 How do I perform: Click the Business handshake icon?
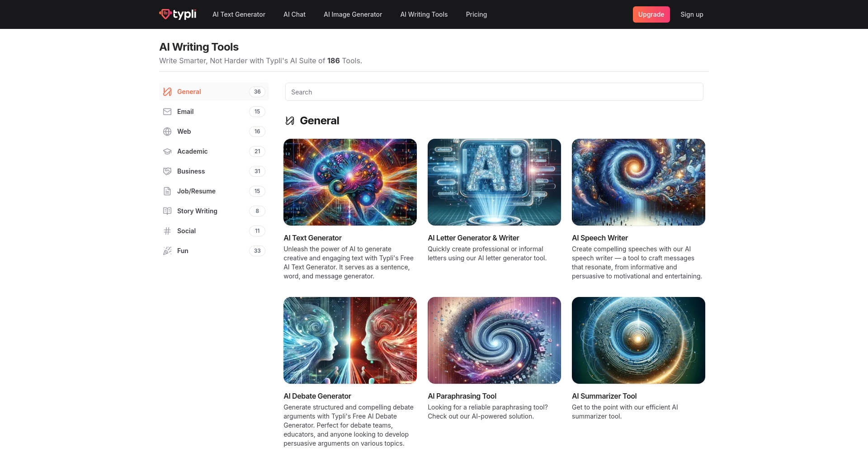pos(167,171)
